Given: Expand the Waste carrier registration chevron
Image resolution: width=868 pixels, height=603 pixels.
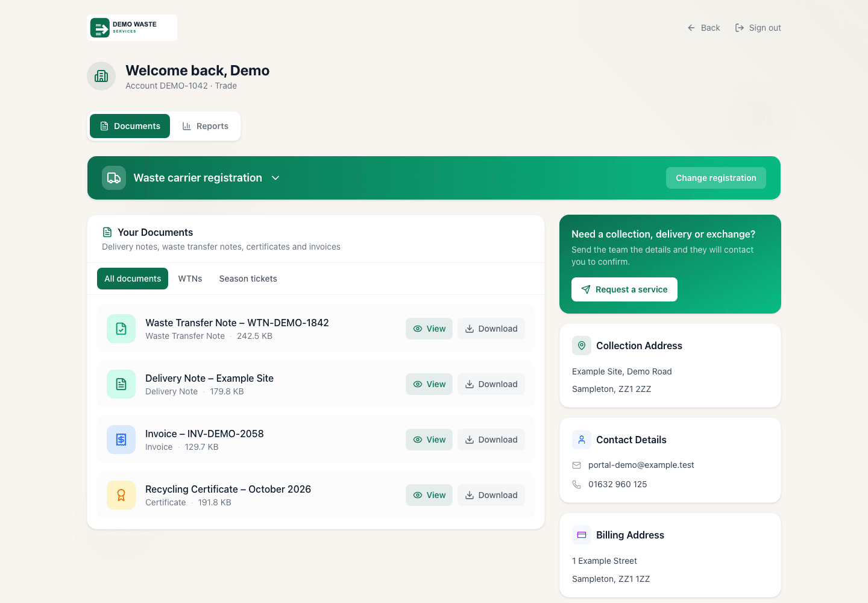Looking at the screenshot, I should [x=275, y=178].
